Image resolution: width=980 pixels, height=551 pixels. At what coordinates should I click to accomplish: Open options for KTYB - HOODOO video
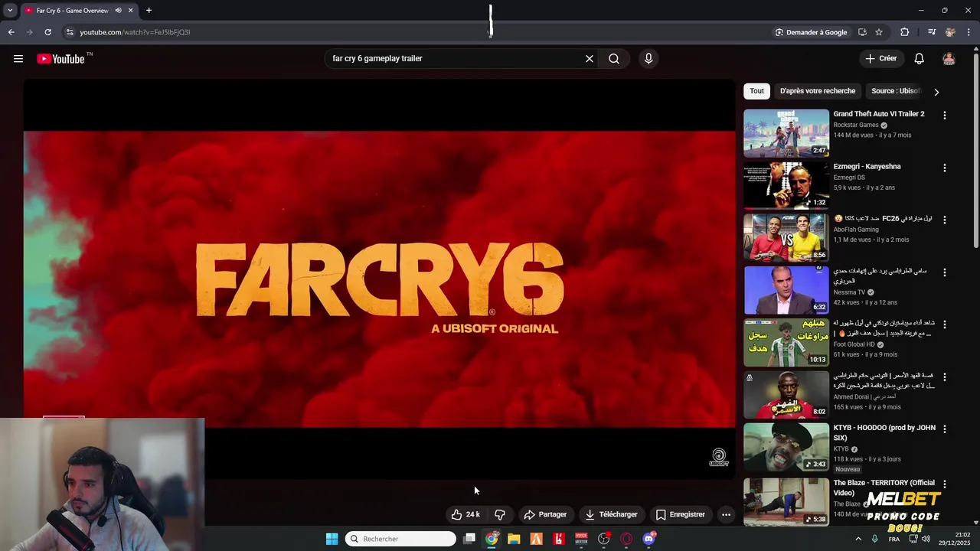944,429
